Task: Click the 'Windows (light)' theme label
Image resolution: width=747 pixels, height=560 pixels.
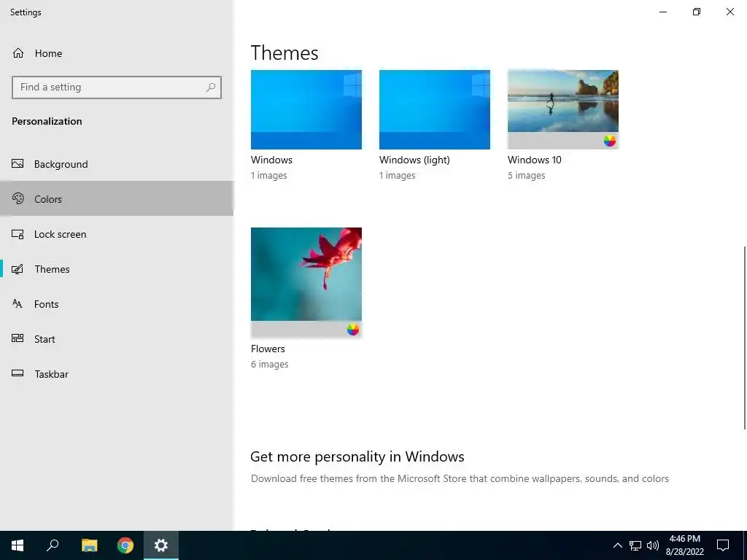Action: 414,160
